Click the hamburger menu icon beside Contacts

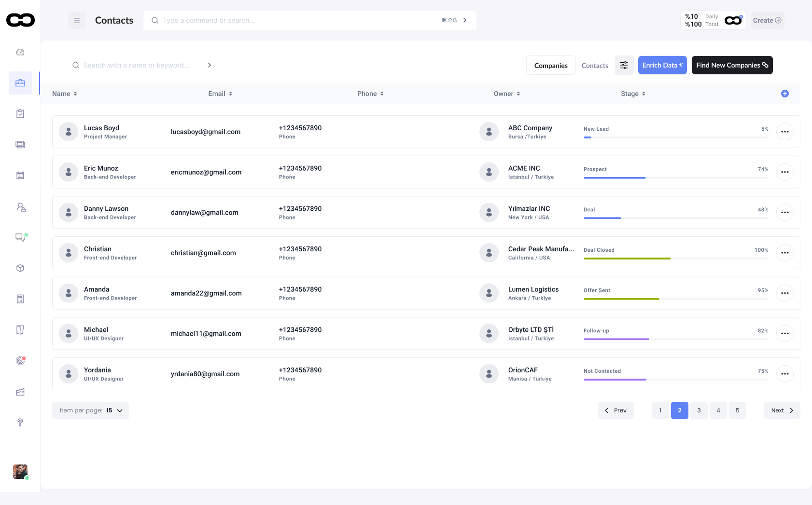point(77,20)
